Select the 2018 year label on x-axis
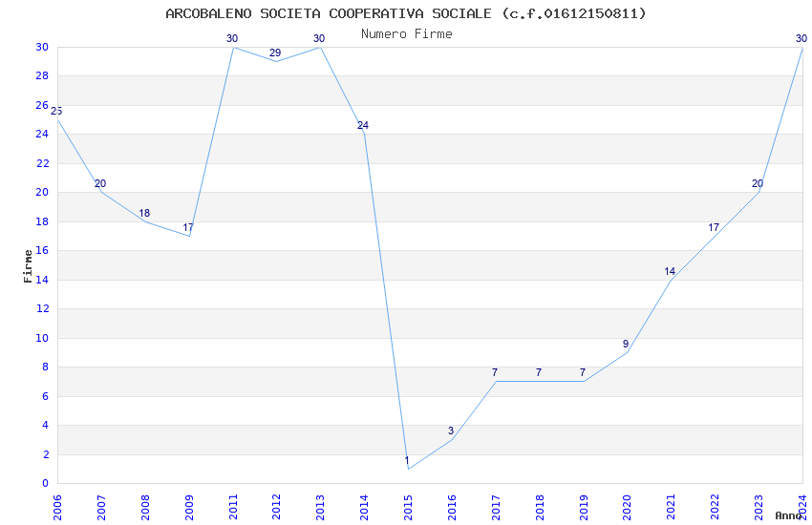 [540, 507]
